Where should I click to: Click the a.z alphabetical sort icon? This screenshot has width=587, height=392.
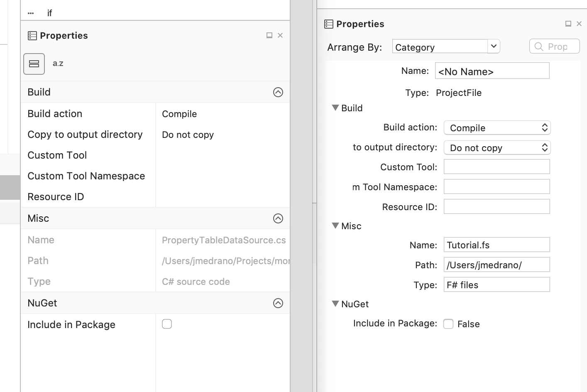click(58, 64)
